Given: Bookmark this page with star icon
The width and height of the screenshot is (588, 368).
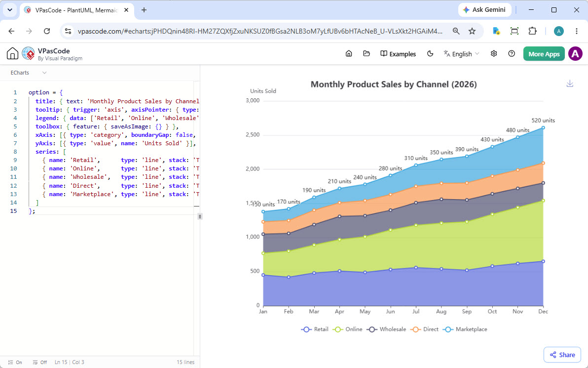Looking at the screenshot, I should [472, 31].
